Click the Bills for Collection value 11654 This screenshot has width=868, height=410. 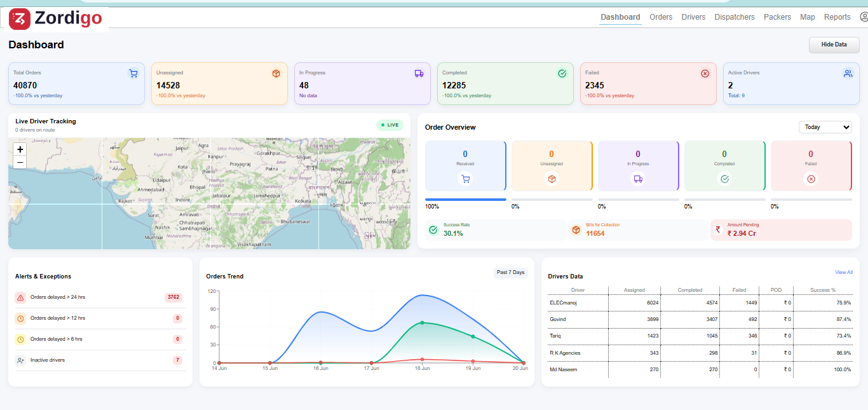[595, 233]
